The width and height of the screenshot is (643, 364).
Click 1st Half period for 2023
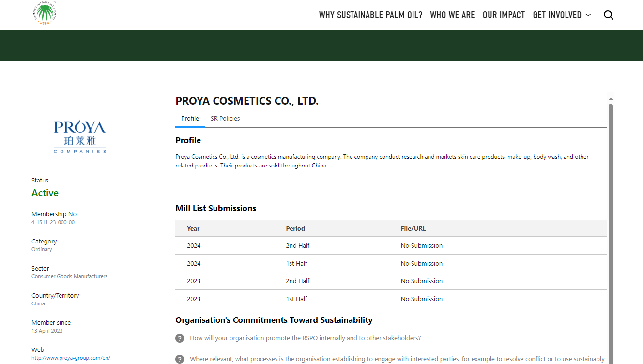(296, 299)
